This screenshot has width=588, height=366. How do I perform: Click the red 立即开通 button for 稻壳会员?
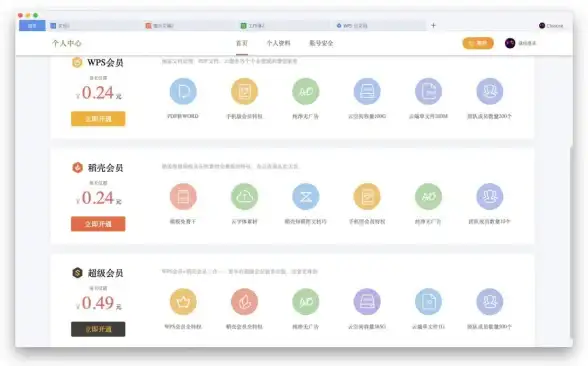pos(98,224)
